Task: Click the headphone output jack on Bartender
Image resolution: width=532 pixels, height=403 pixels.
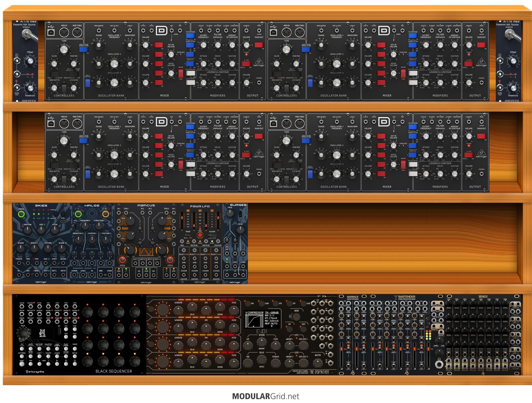Action: pyautogui.click(x=439, y=364)
